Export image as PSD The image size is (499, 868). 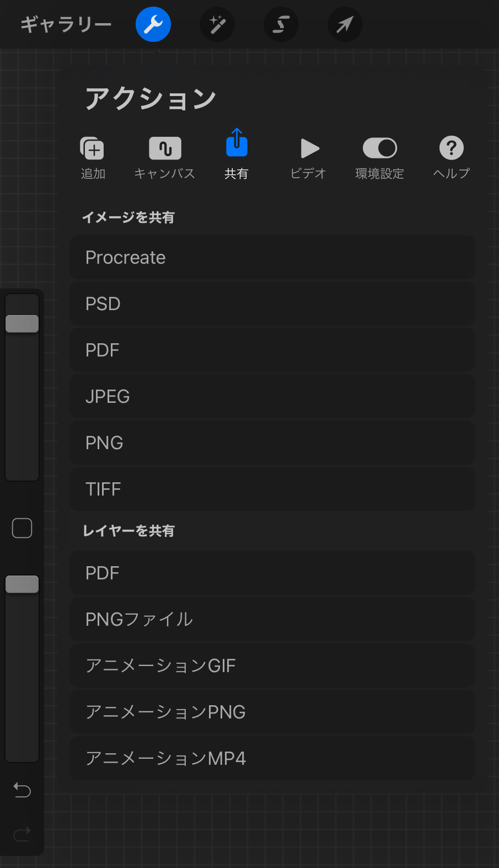click(272, 303)
